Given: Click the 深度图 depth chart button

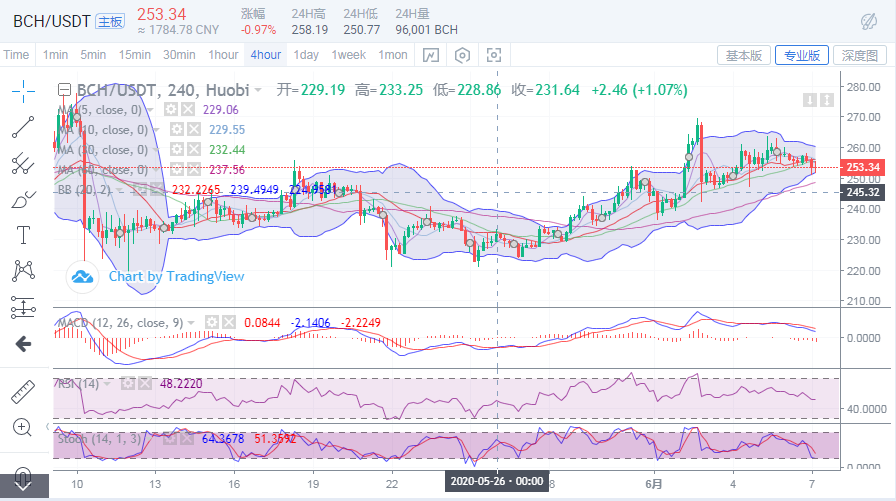Looking at the screenshot, I should point(859,55).
